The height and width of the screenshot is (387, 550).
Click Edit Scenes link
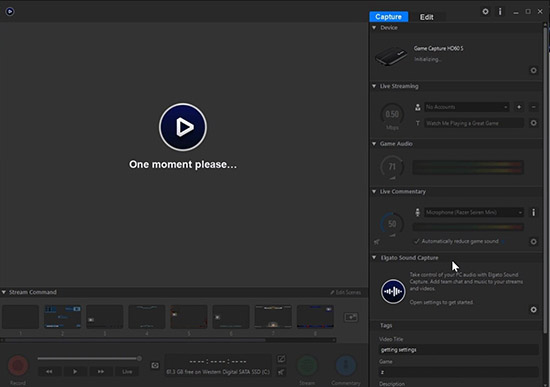coord(346,292)
